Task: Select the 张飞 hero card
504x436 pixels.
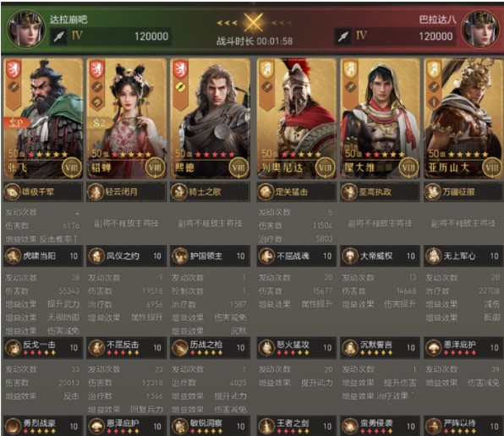Action: click(43, 118)
